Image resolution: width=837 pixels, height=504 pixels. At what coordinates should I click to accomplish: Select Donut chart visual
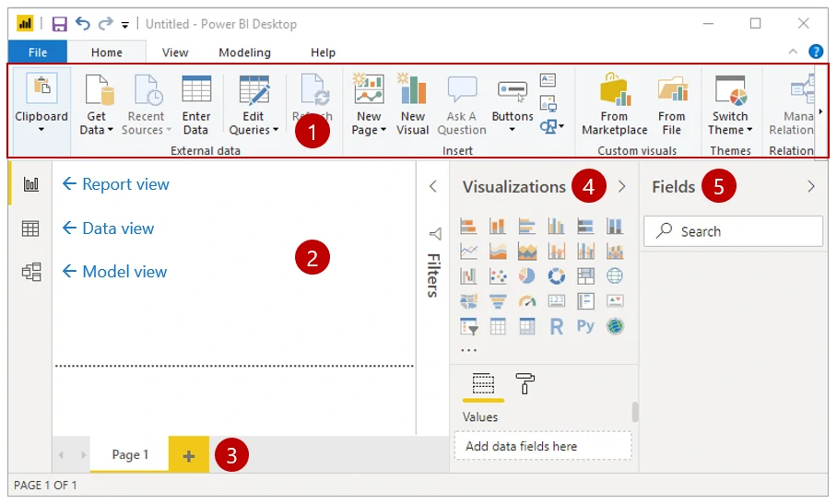tap(556, 276)
